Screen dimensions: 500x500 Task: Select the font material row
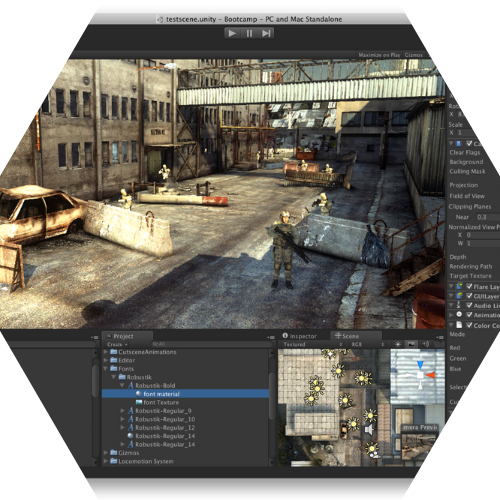185,394
